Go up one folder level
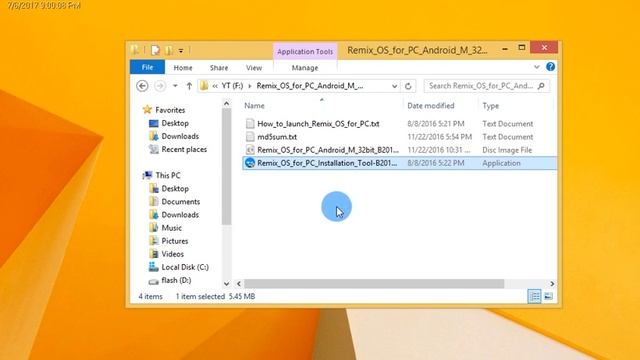This screenshot has height=360, width=640. [x=189, y=86]
